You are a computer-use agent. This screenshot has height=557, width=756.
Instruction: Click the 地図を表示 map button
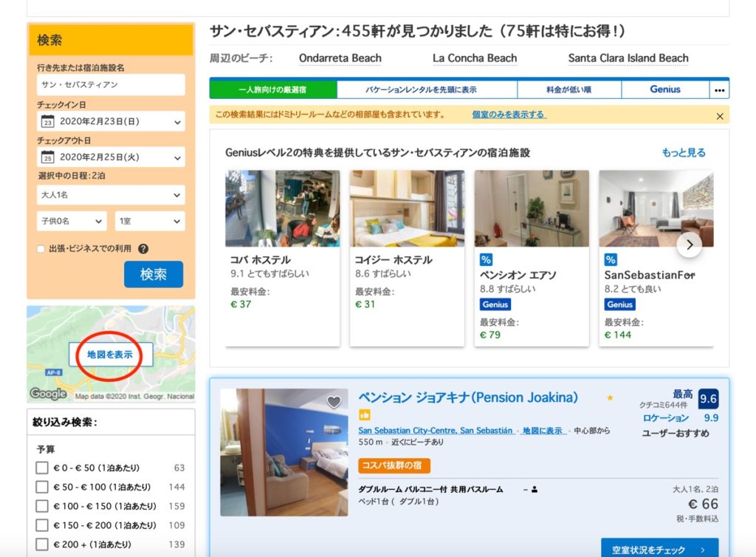tap(111, 355)
